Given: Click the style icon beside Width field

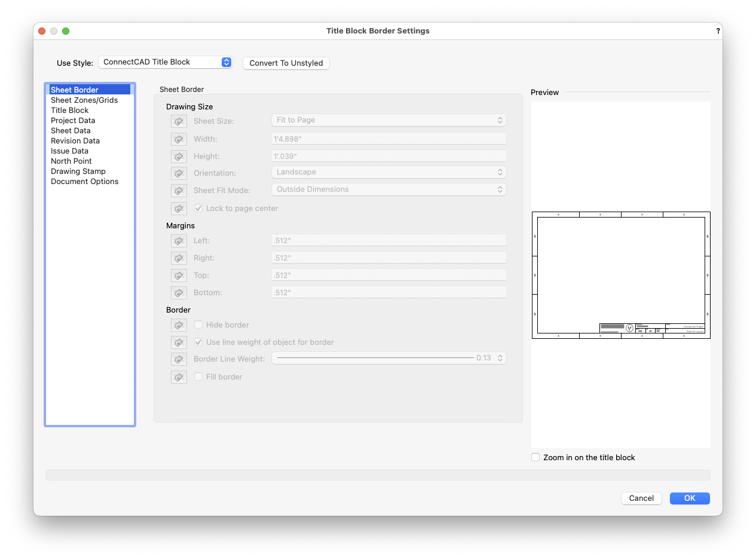Looking at the screenshot, I should [179, 139].
